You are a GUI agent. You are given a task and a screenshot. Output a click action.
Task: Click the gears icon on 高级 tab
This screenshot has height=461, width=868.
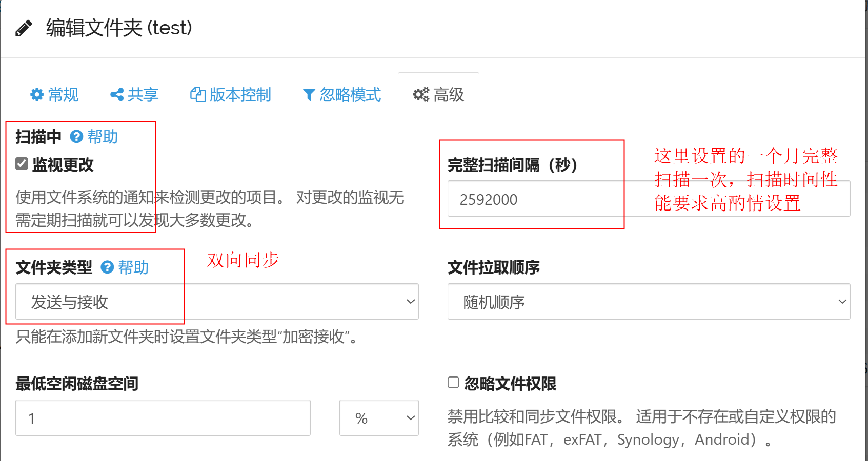coord(421,95)
